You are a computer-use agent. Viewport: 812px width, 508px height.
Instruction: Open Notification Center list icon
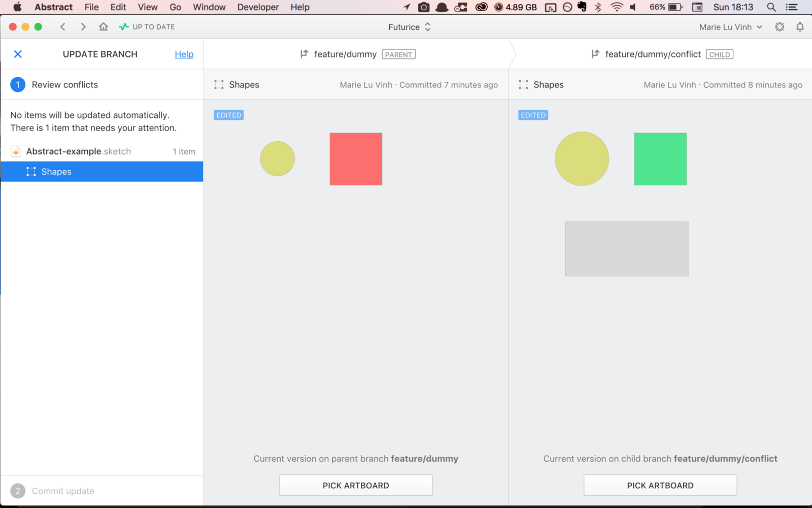coord(792,7)
